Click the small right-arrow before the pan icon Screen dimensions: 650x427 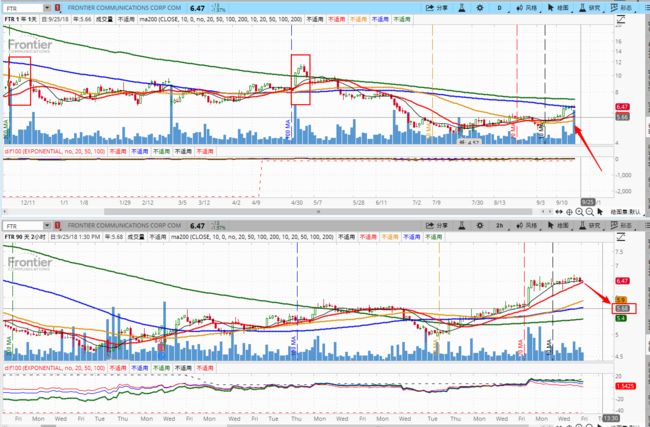549,212
